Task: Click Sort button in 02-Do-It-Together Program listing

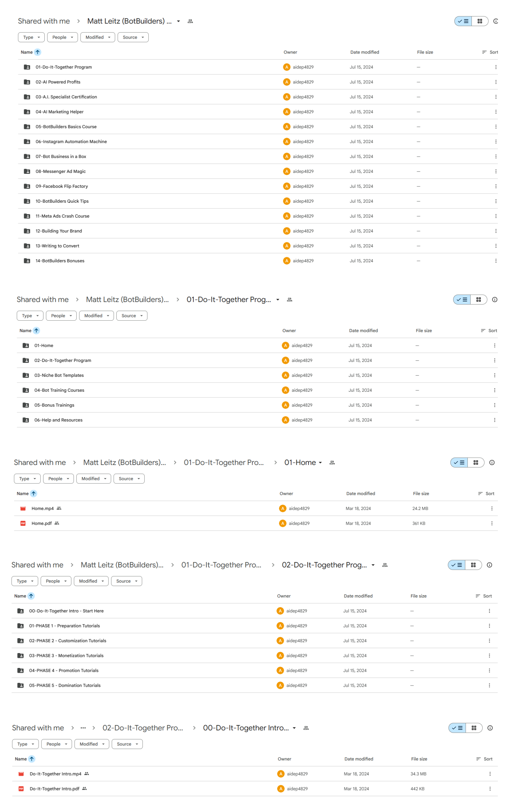Action: (483, 596)
